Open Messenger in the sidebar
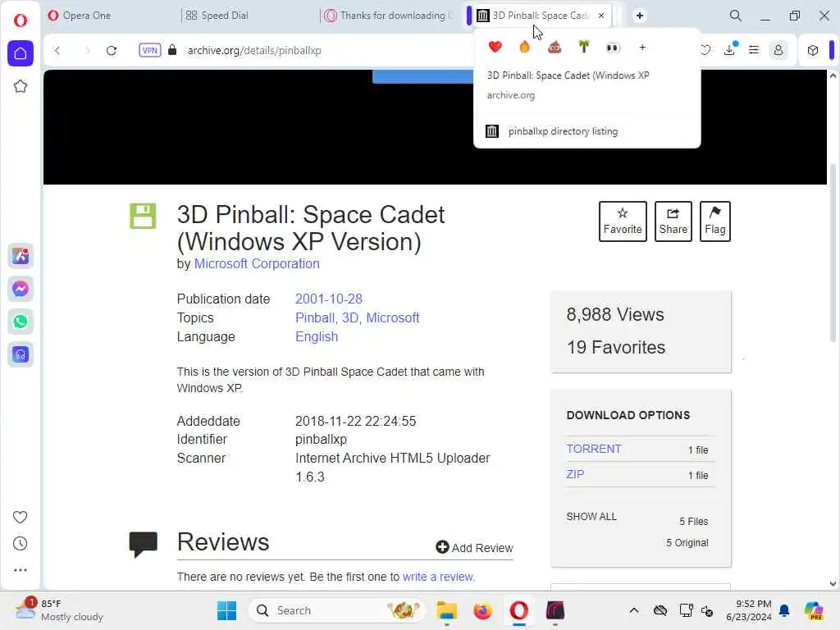 (x=21, y=289)
